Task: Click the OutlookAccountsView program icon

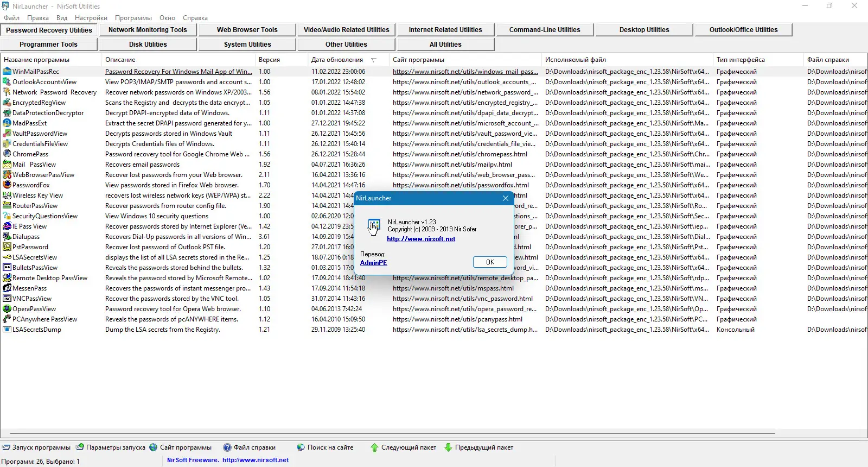Action: (x=7, y=82)
